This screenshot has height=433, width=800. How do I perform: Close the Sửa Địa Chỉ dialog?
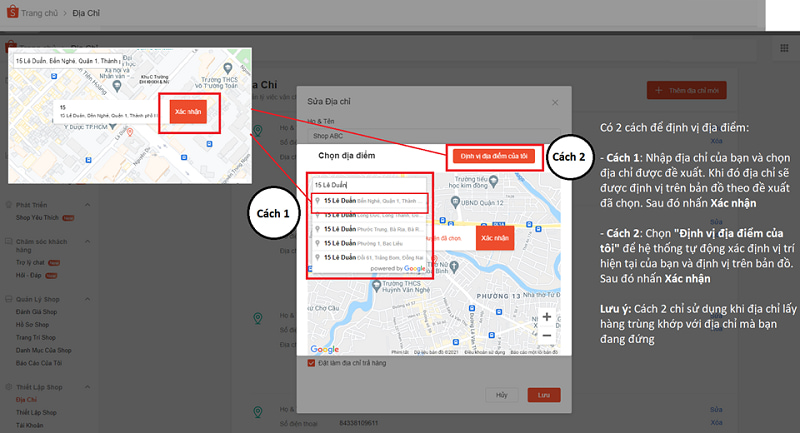[555, 102]
